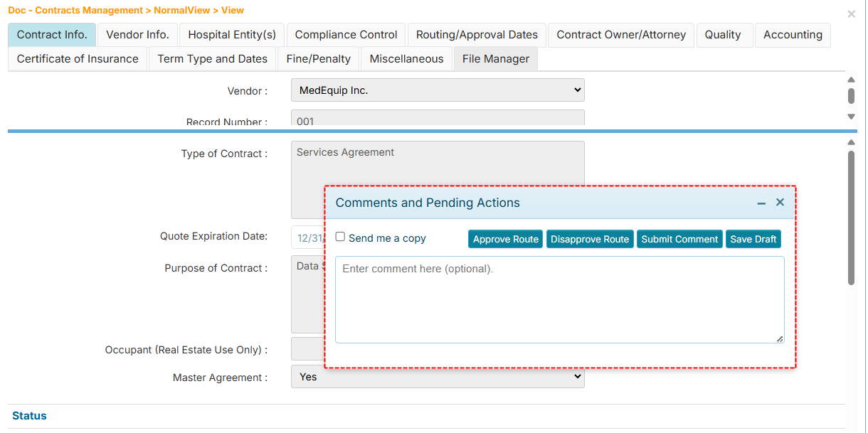The image size is (868, 433).
Task: Click the Approve Route button
Action: pos(505,239)
